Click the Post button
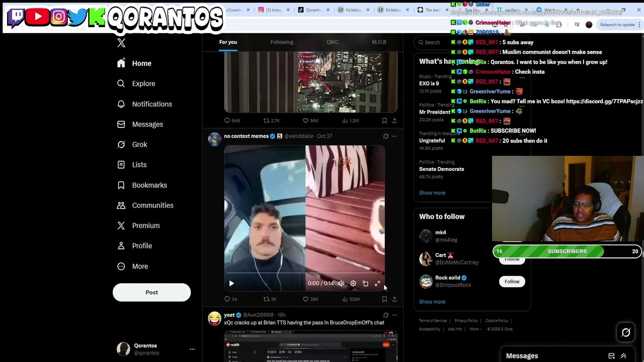644x362 pixels. 151,292
